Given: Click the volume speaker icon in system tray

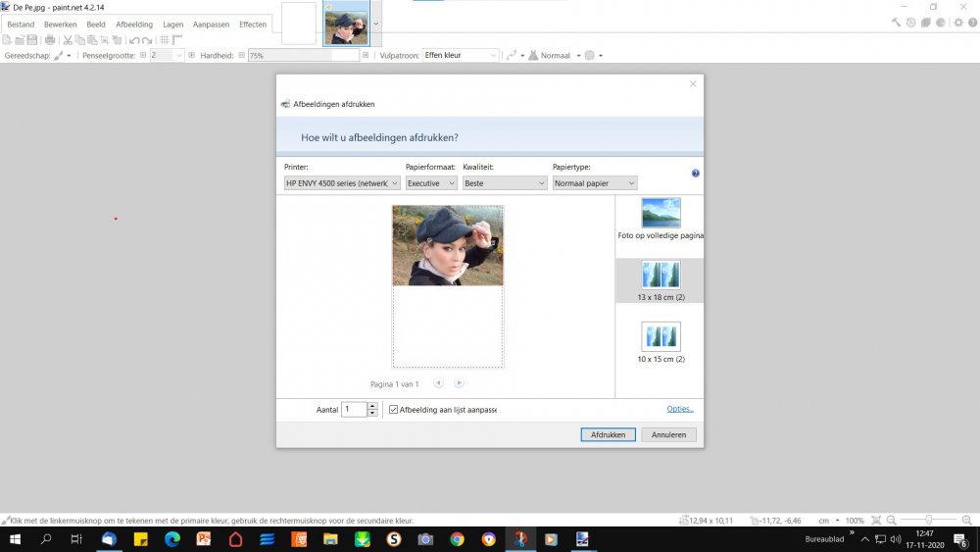Looking at the screenshot, I should 896,539.
